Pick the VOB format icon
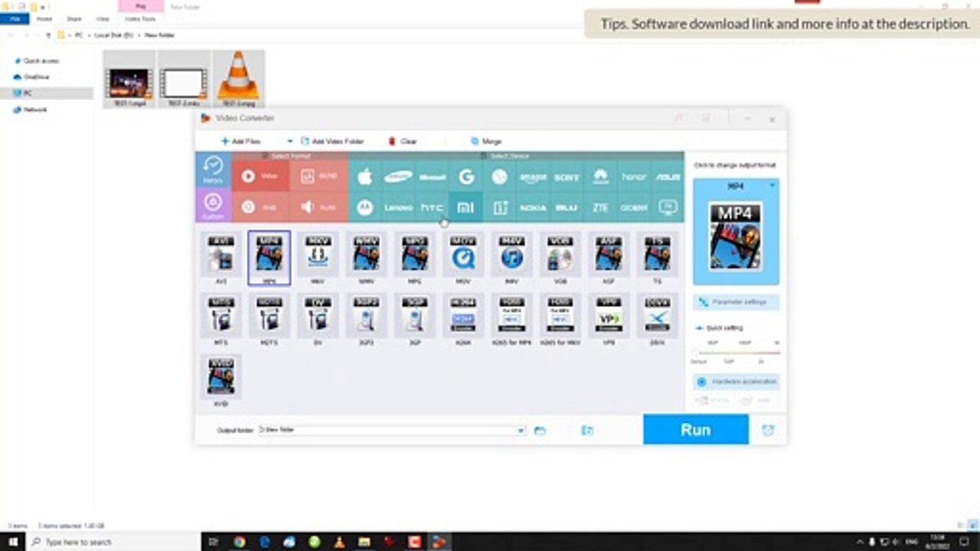The height and width of the screenshot is (551, 980). [x=560, y=254]
